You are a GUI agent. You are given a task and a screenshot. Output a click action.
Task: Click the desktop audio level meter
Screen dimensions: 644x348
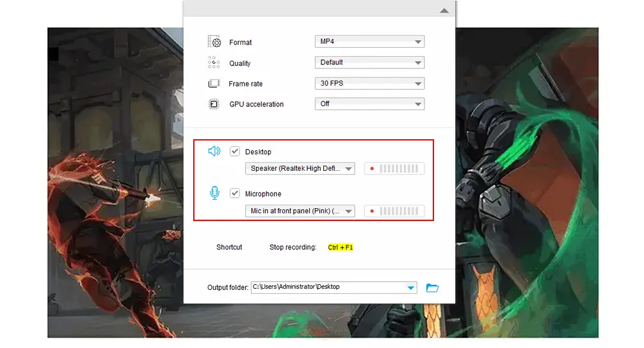(x=394, y=169)
